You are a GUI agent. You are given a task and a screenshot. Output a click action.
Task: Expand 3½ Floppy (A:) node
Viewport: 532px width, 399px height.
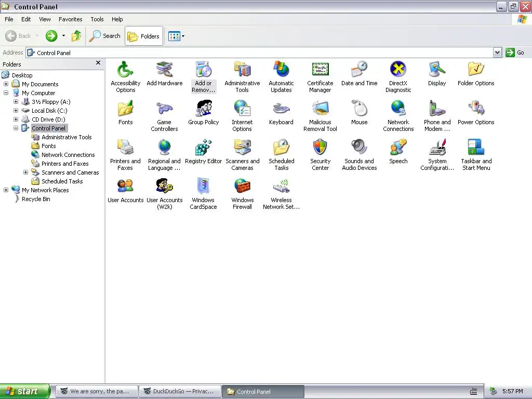point(16,102)
